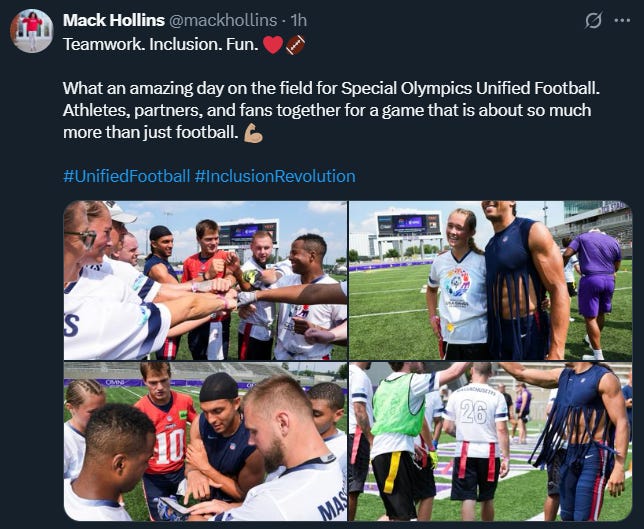The height and width of the screenshot is (529, 644).
Task: Click the Teamwork. Inclusion. Fun. line
Action: click(161, 44)
